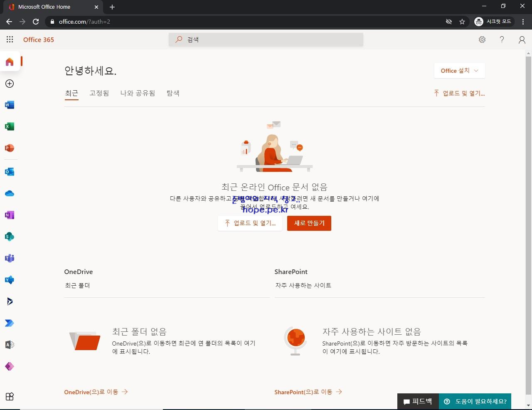Switch to the 탐색 tab
532x410 pixels.
[173, 93]
